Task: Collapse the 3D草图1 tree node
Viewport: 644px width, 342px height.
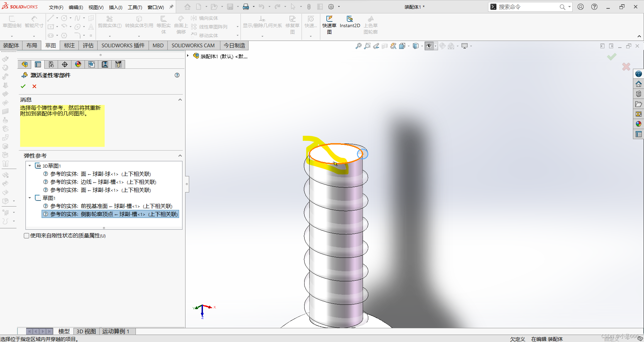Action: [30, 166]
